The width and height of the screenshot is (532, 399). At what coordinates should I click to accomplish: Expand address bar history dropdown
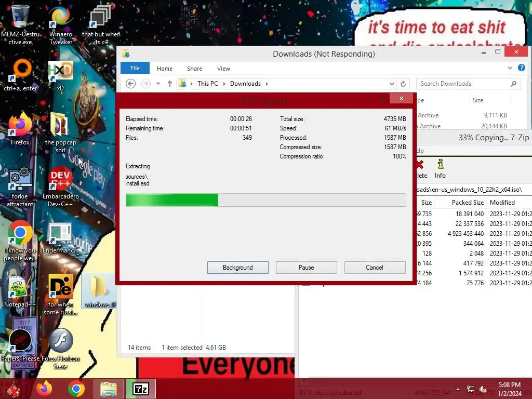(392, 84)
